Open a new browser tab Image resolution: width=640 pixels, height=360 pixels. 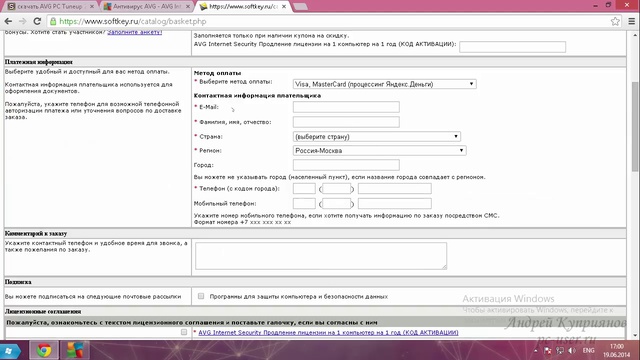coord(300,7)
